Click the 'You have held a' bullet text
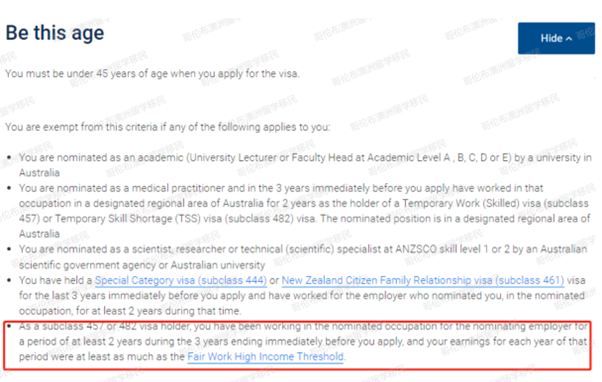Image resolution: width=602 pixels, height=382 pixels. [55, 280]
